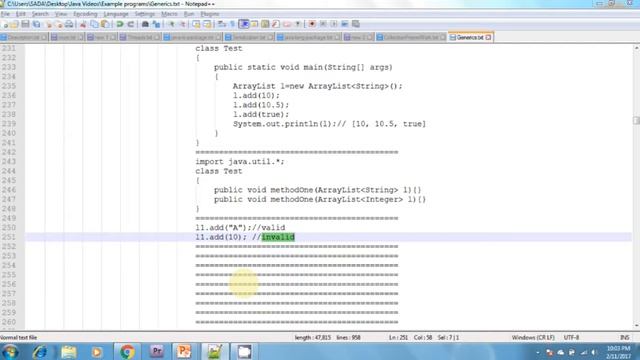Click the vertical scrollbar thumb

click(636, 120)
